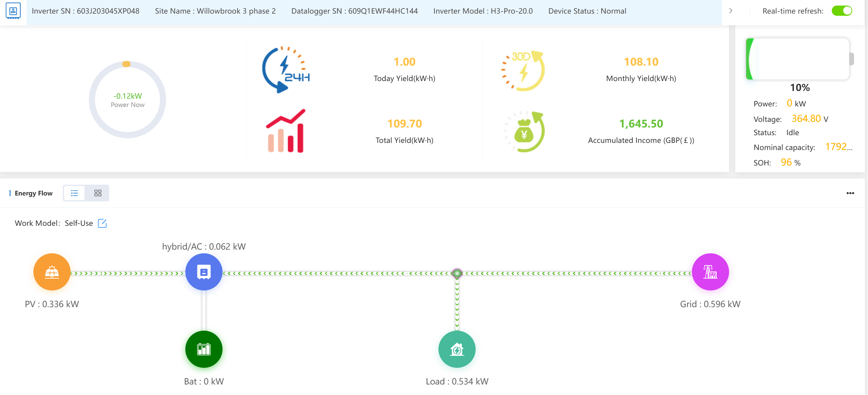Click the accumulated income money bag icon
Screen dimensions: 868x395
524,132
